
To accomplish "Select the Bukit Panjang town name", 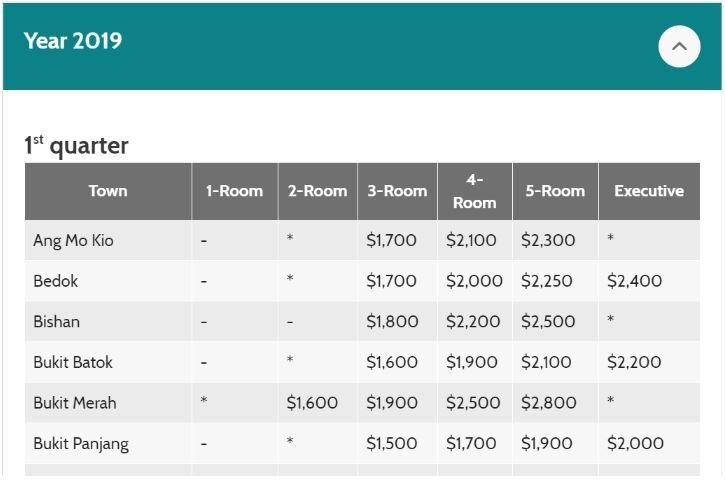I will (81, 444).
